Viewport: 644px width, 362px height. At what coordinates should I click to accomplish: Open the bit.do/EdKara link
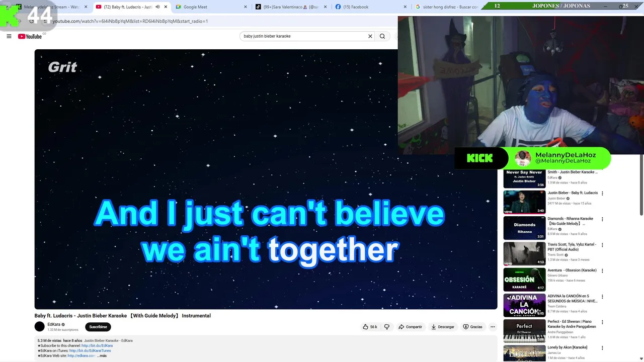click(97, 345)
